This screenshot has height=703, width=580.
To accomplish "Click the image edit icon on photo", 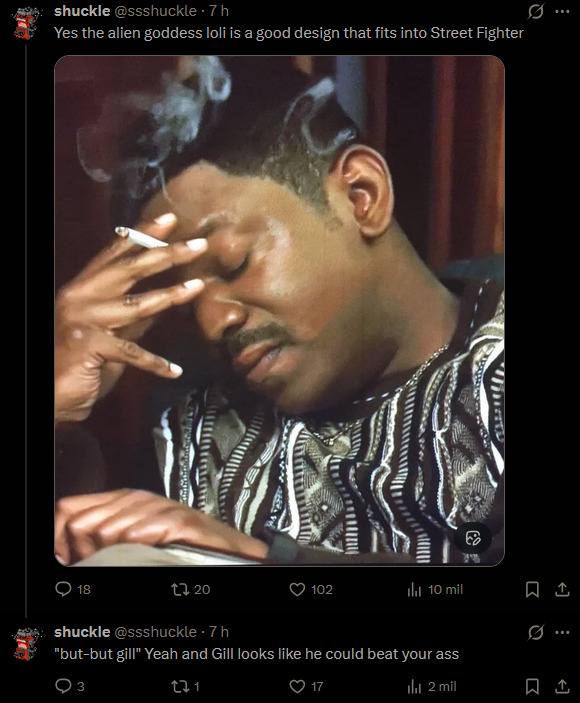I will pos(473,537).
